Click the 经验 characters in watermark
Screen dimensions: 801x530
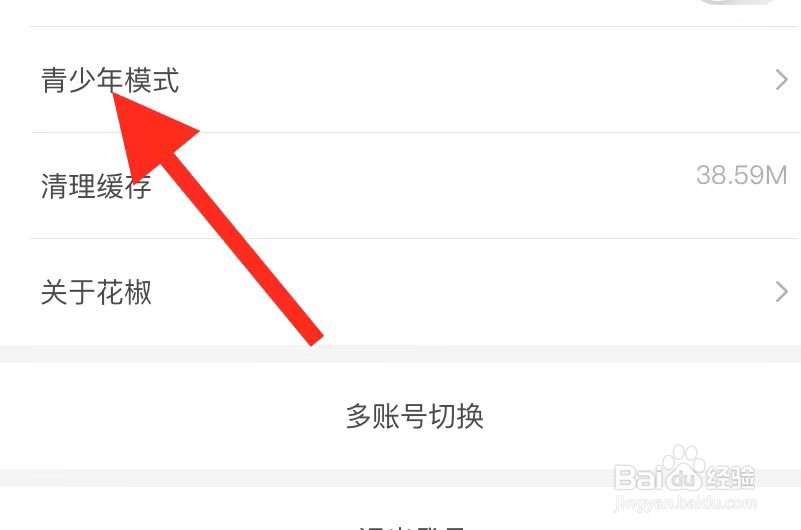click(x=731, y=477)
